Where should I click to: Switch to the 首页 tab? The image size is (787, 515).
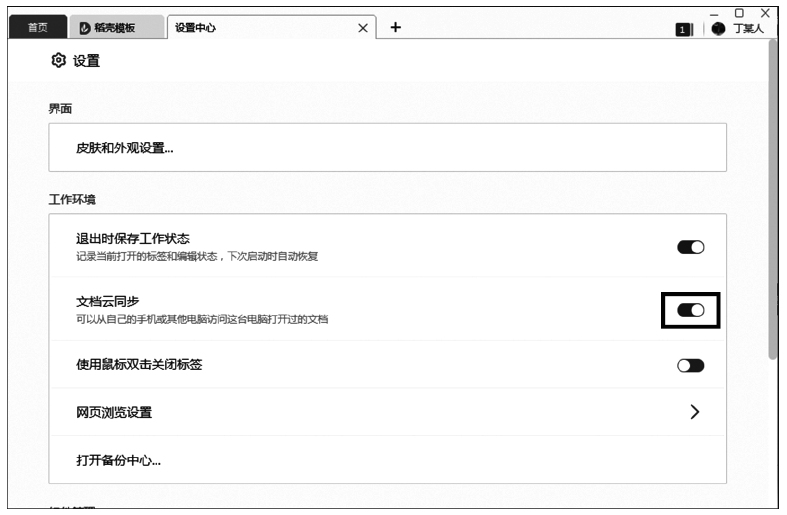point(38,28)
